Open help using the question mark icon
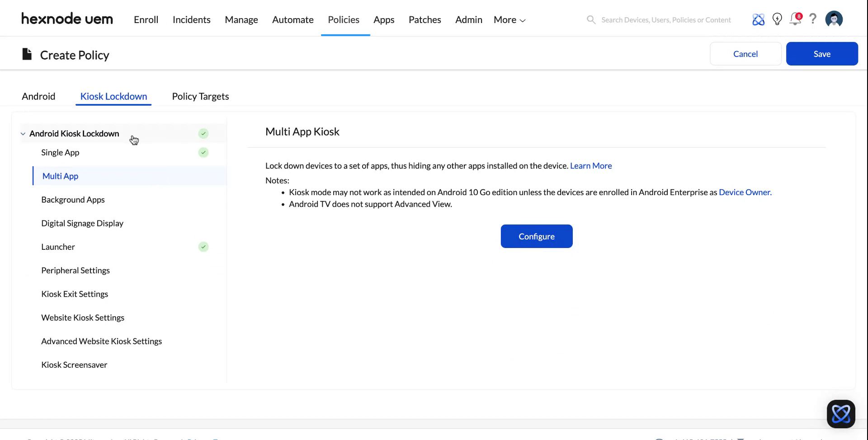Viewport: 868px width, 440px height. (x=813, y=19)
